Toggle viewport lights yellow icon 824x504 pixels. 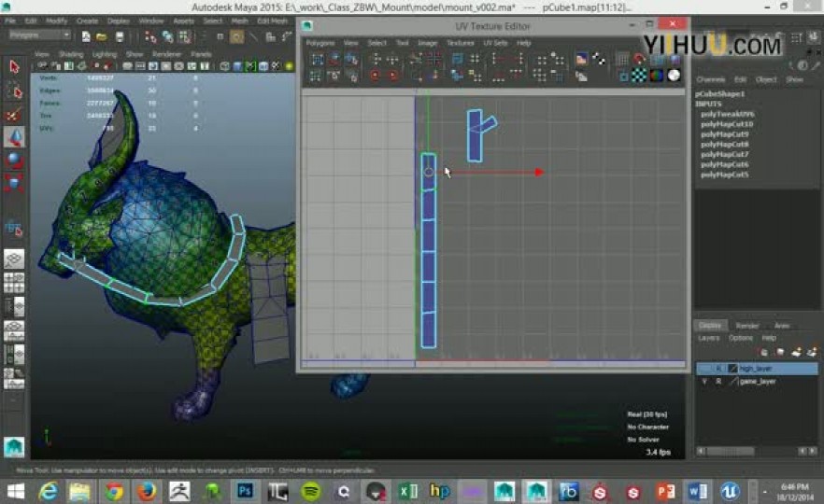pyautogui.click(x=289, y=66)
